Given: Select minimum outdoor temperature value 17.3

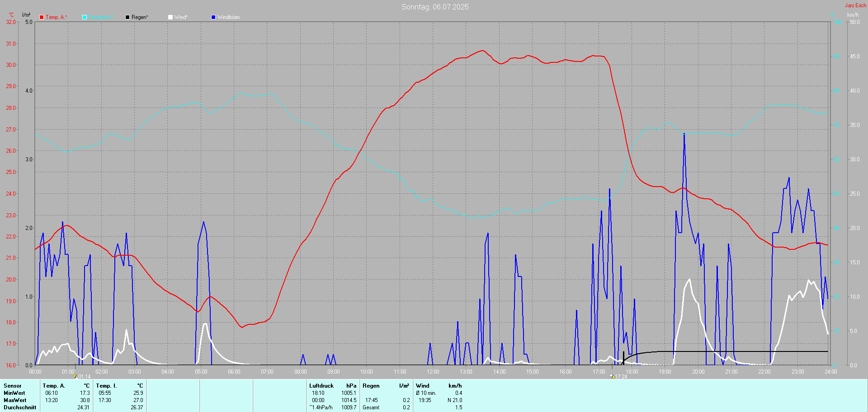Looking at the screenshot, I should point(85,393).
